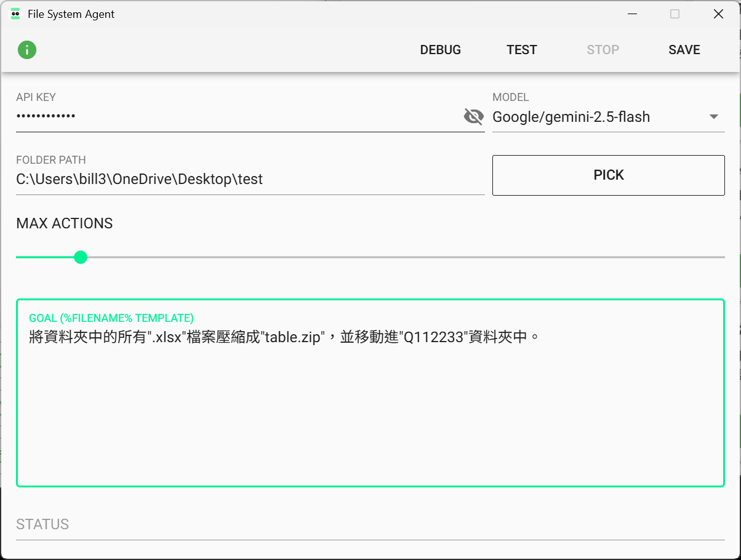Click the File System Agent title text

71,14
